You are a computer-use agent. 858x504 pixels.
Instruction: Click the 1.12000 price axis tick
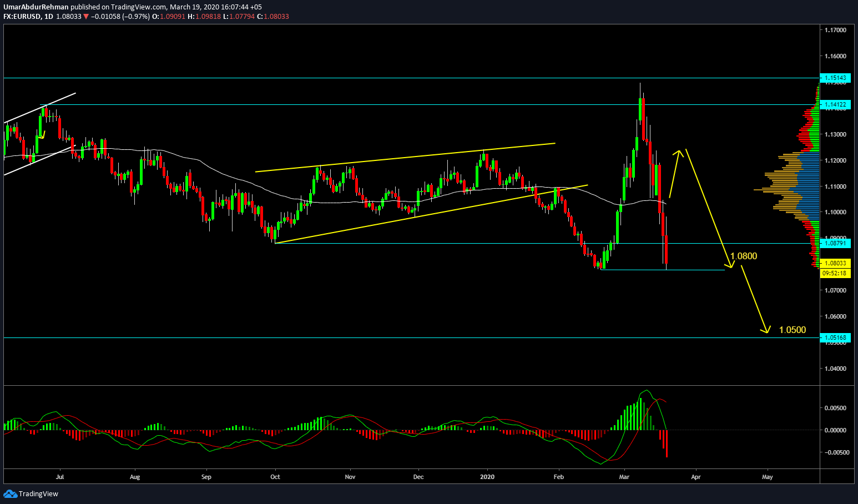[x=835, y=160]
